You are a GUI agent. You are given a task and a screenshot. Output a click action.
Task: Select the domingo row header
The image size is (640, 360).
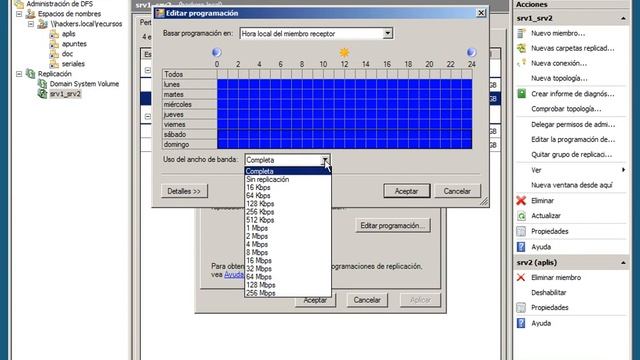pyautogui.click(x=189, y=144)
